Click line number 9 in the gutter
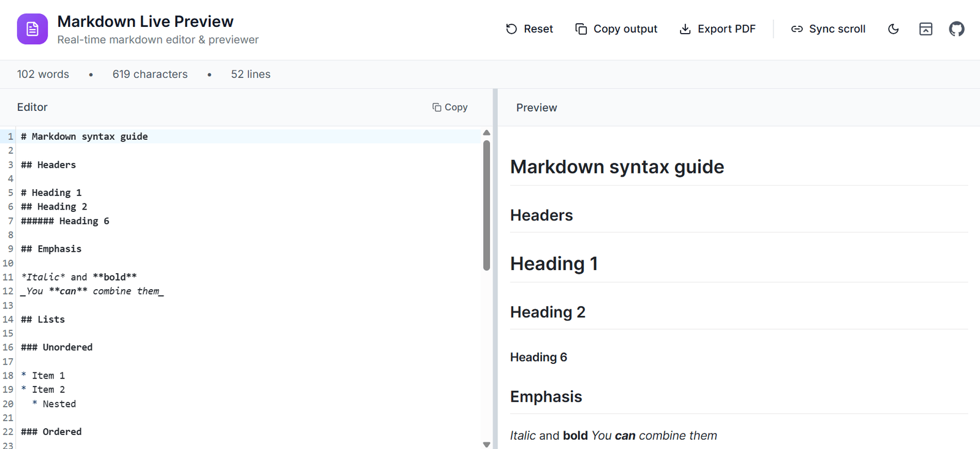 point(10,249)
